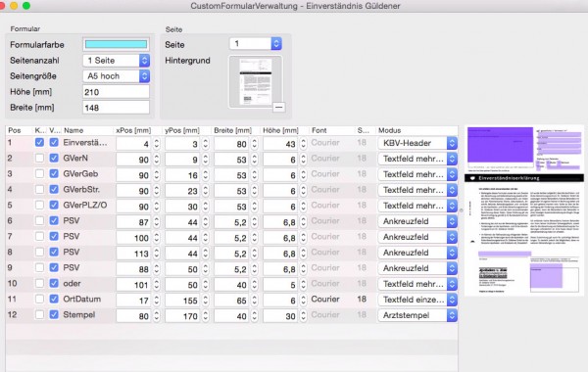Select the OrtDatum name cell
Image resolution: width=588 pixels, height=372 pixels.
81,299
